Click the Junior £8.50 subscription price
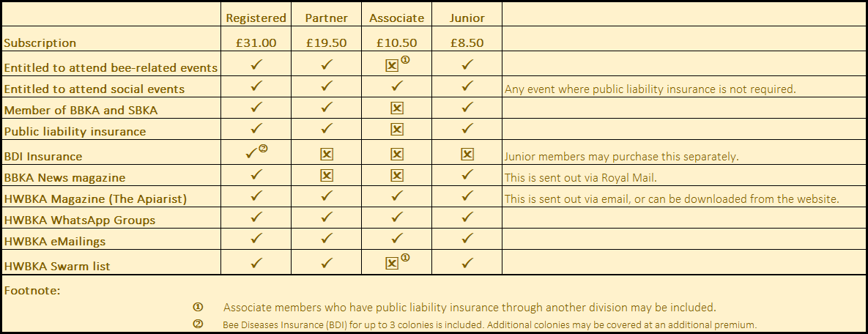868x334 pixels. coord(467,42)
